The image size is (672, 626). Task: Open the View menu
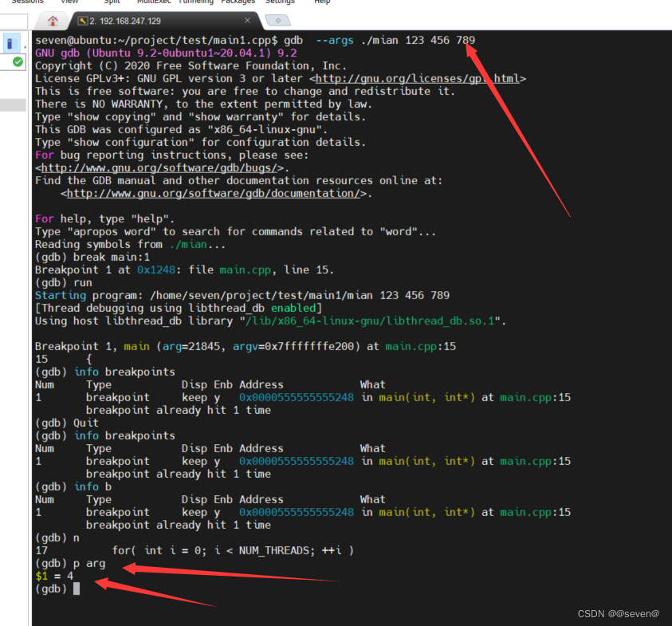(69, 2)
